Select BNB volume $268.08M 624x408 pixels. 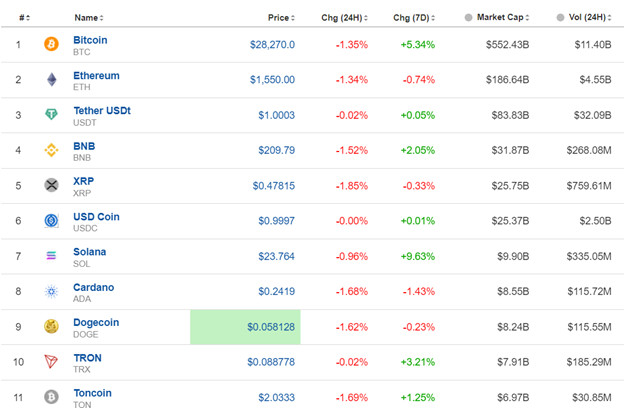(x=589, y=150)
